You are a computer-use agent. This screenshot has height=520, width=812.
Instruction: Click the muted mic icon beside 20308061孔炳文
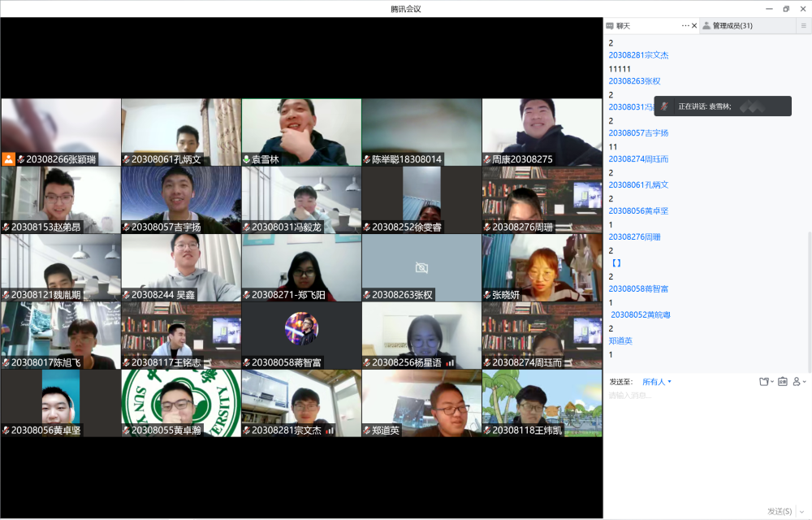127,159
